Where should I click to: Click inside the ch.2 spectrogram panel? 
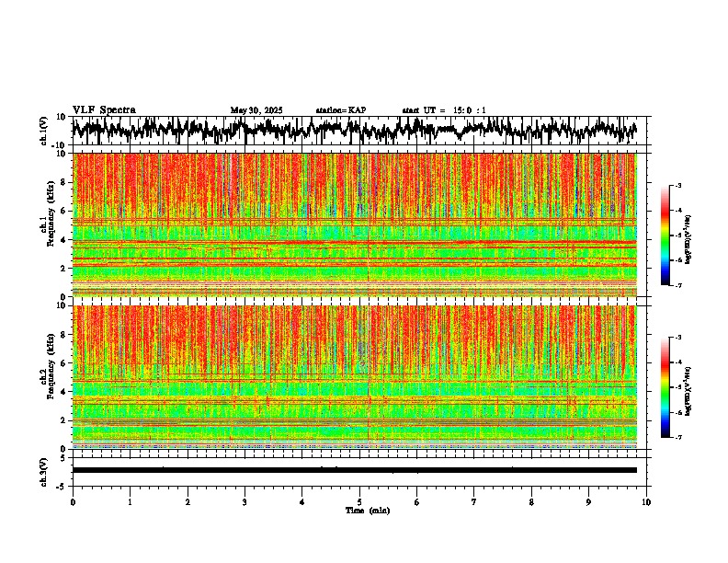[355, 377]
